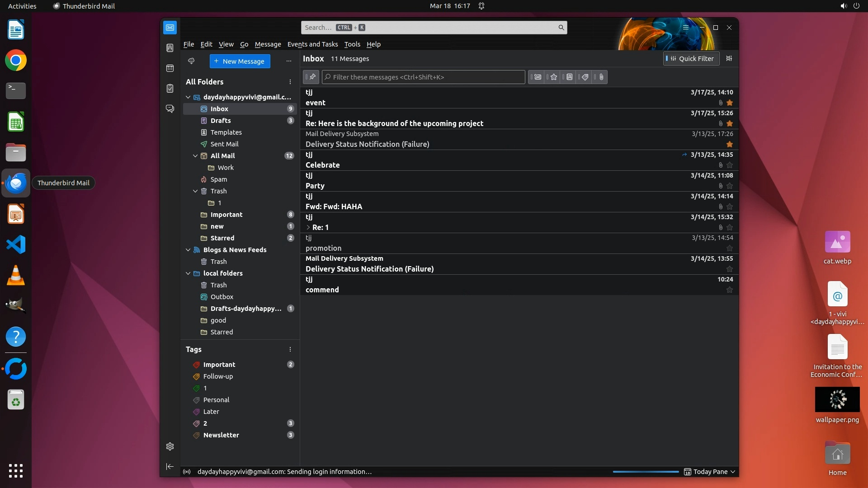Click the Get Messages cloud icon
This screenshot has width=868, height=488.
191,61
